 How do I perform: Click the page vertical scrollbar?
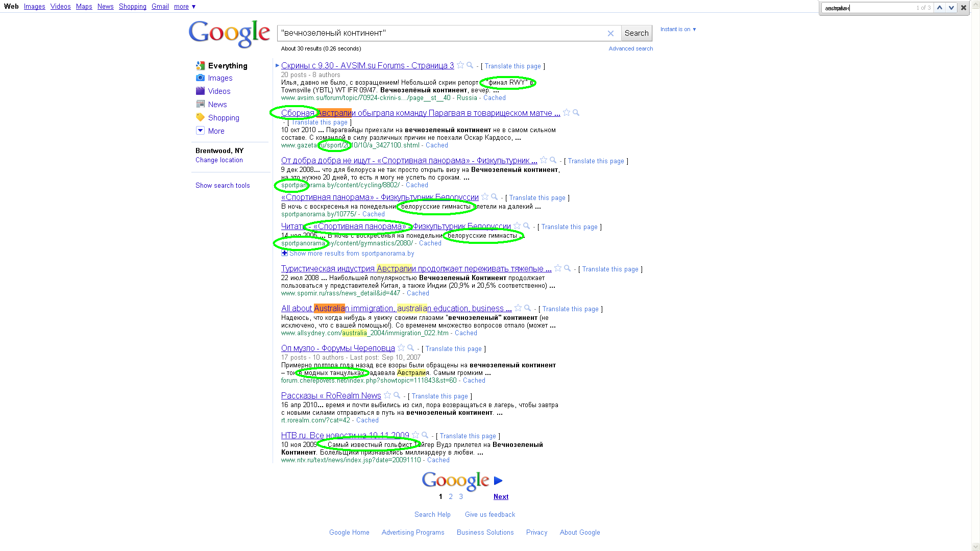(975, 275)
